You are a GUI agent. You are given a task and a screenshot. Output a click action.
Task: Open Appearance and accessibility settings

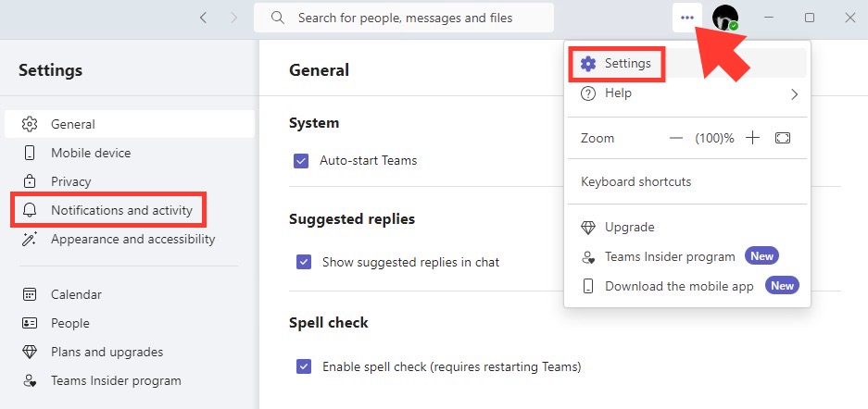[x=130, y=240]
